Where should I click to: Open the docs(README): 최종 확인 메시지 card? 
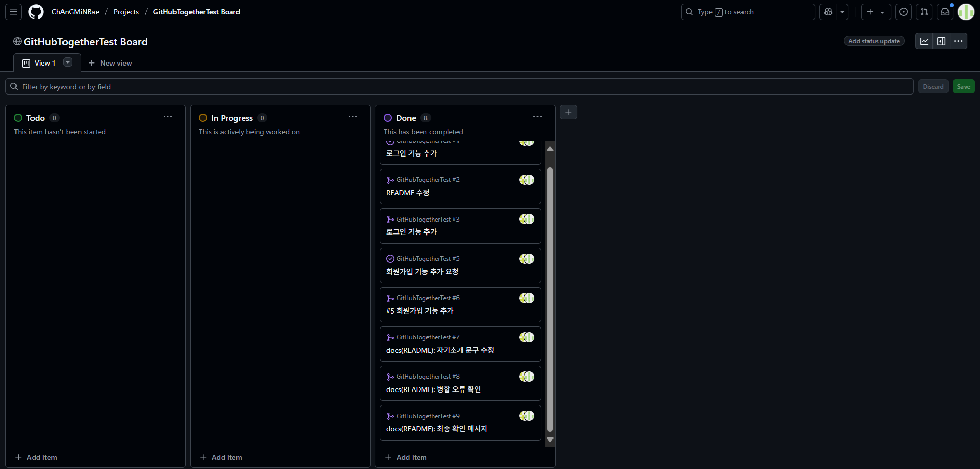437,429
